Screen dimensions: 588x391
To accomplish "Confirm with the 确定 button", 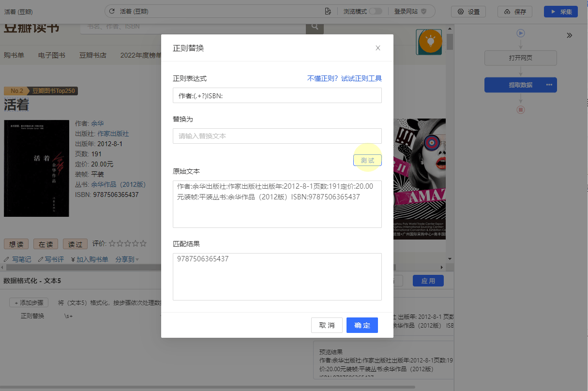I will click(362, 325).
